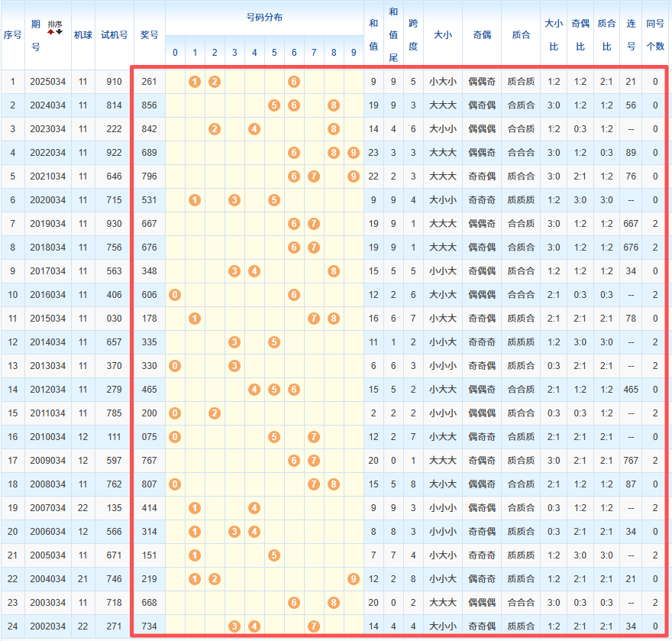Select orange ball 1 in the 2025034 row
The height and width of the screenshot is (641, 672).
click(195, 82)
